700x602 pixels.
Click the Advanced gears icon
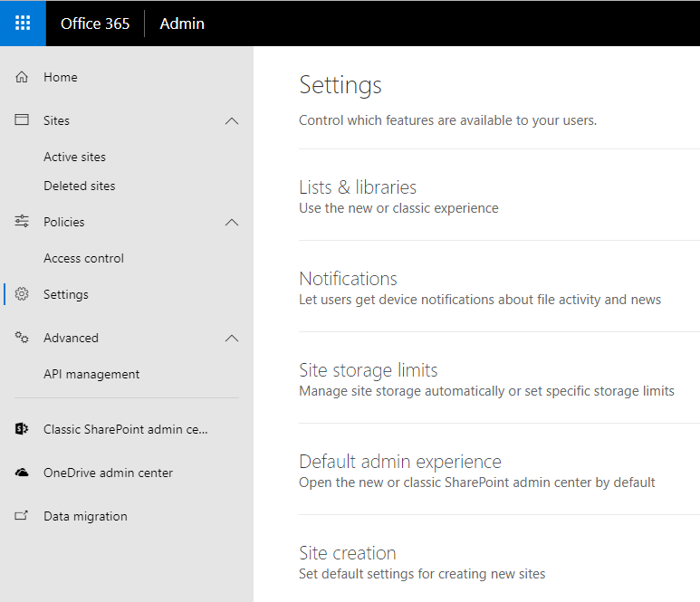click(x=22, y=337)
